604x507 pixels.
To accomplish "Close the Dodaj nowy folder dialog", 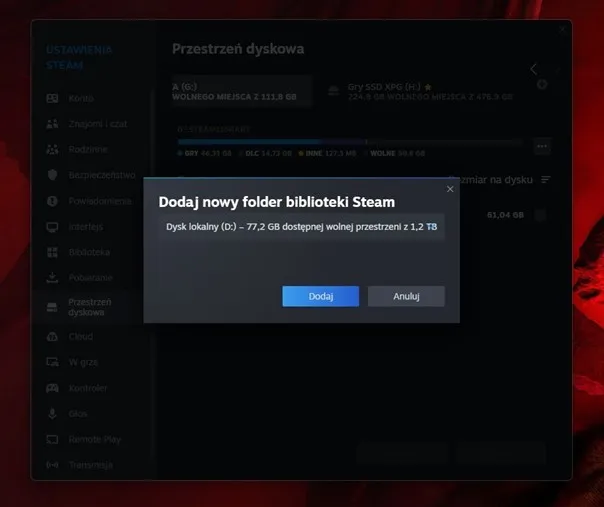I will click(450, 189).
